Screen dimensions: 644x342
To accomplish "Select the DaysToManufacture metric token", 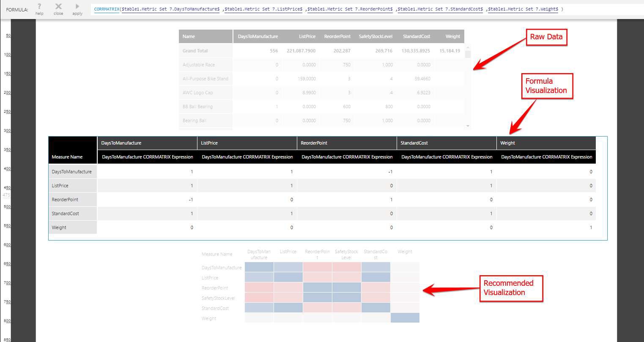I will (170, 8).
